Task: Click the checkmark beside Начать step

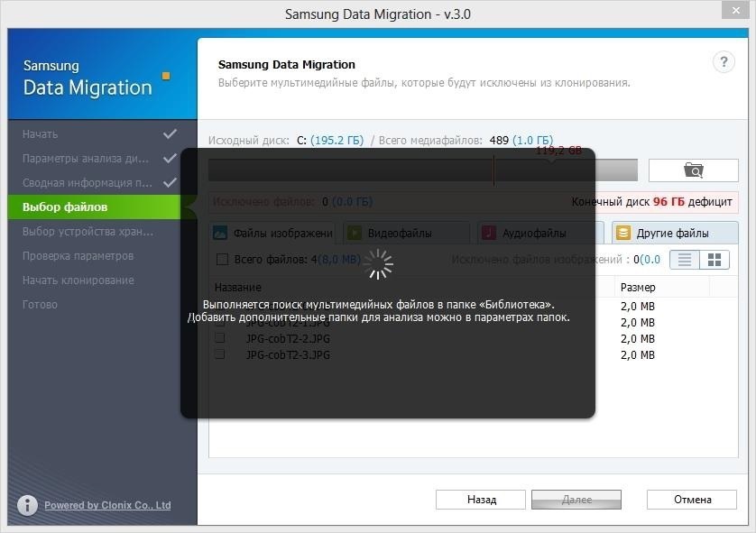Action: click(170, 134)
